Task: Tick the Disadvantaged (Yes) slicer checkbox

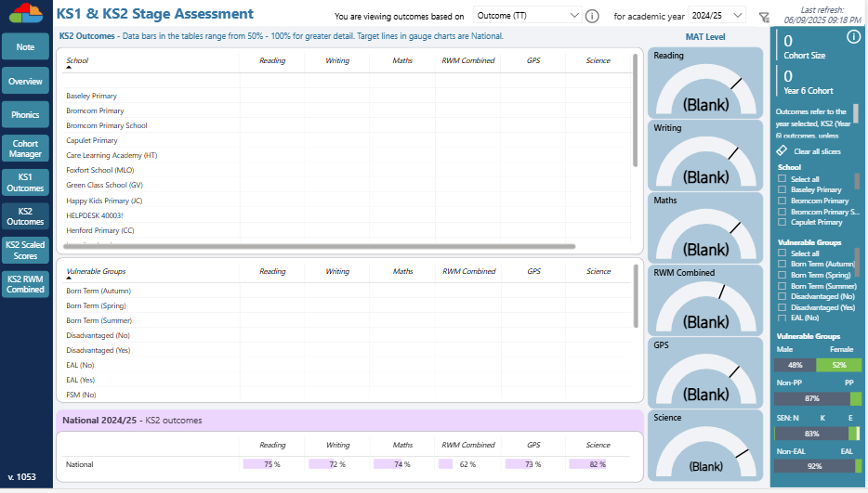Action: pyautogui.click(x=783, y=306)
